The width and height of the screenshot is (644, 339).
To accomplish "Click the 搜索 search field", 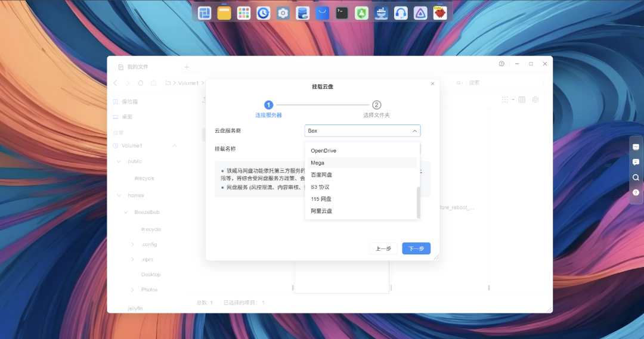I will coord(498,83).
